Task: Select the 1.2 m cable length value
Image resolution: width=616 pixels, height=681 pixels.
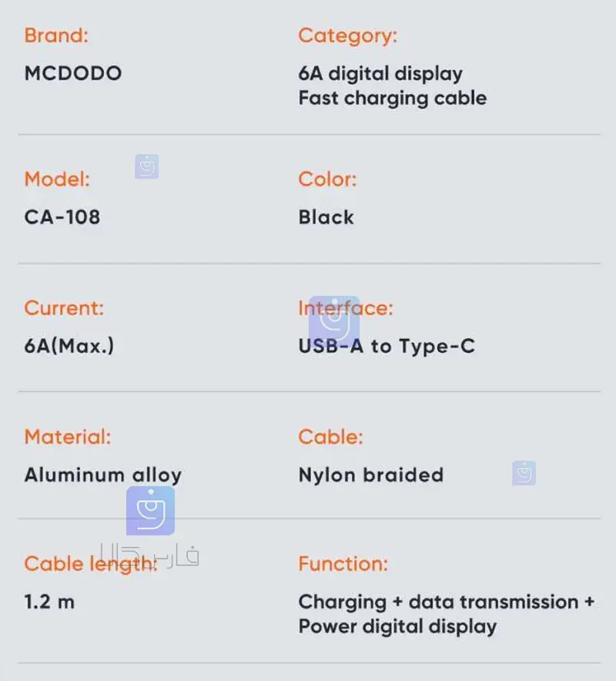Action: pos(49,602)
